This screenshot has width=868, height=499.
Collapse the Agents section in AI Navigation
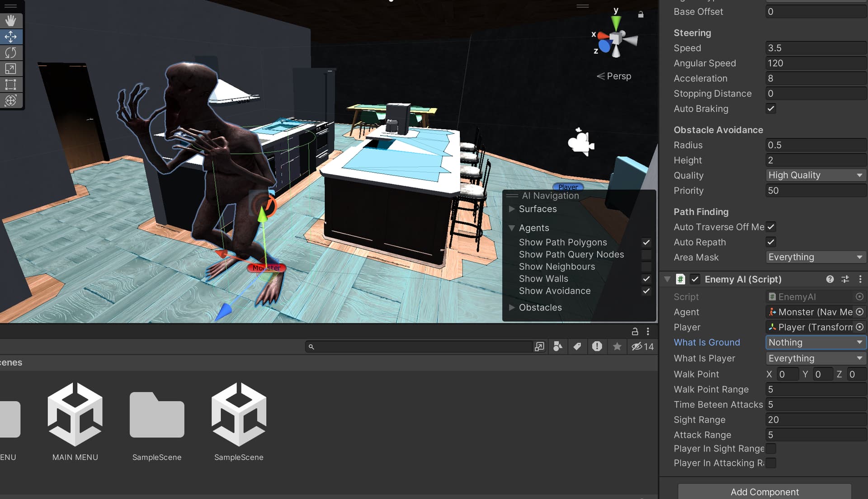coord(512,228)
